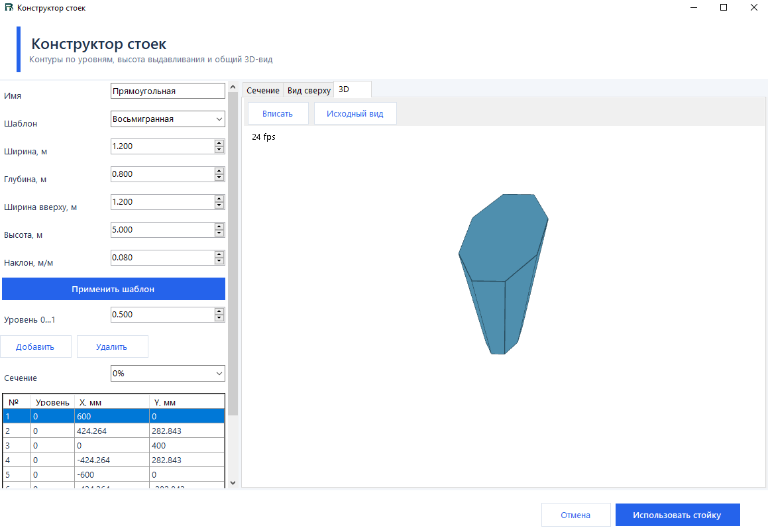
Task: Switch to the Вид сверху tab
Action: click(309, 90)
